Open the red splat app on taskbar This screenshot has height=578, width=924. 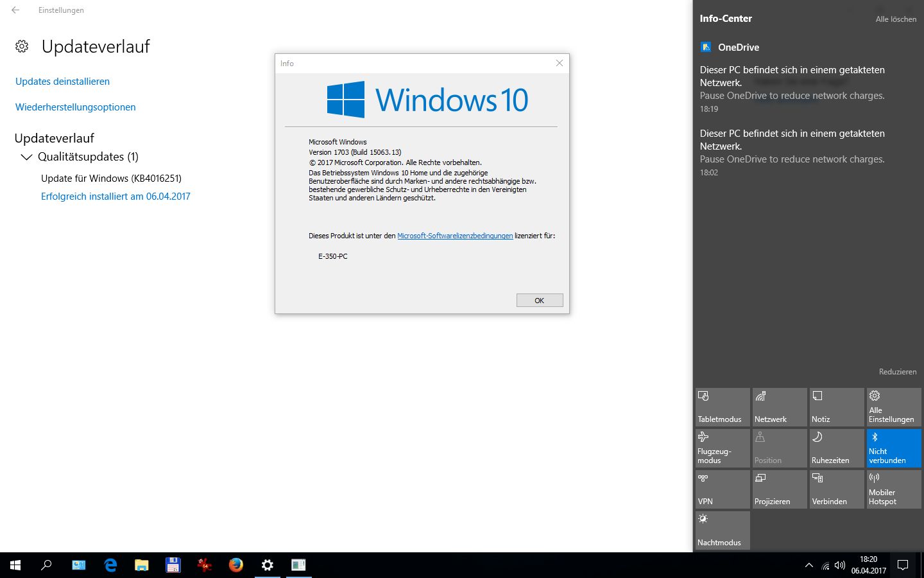click(204, 565)
